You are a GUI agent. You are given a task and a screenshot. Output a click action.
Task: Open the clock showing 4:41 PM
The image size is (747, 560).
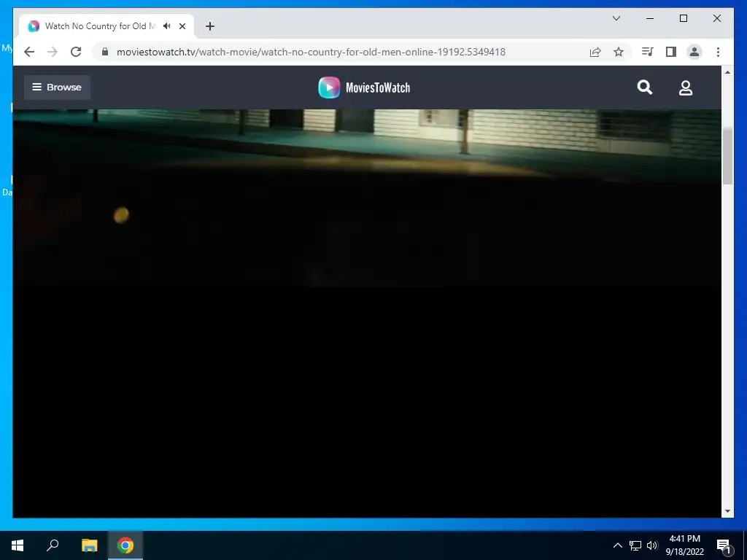pos(684,545)
